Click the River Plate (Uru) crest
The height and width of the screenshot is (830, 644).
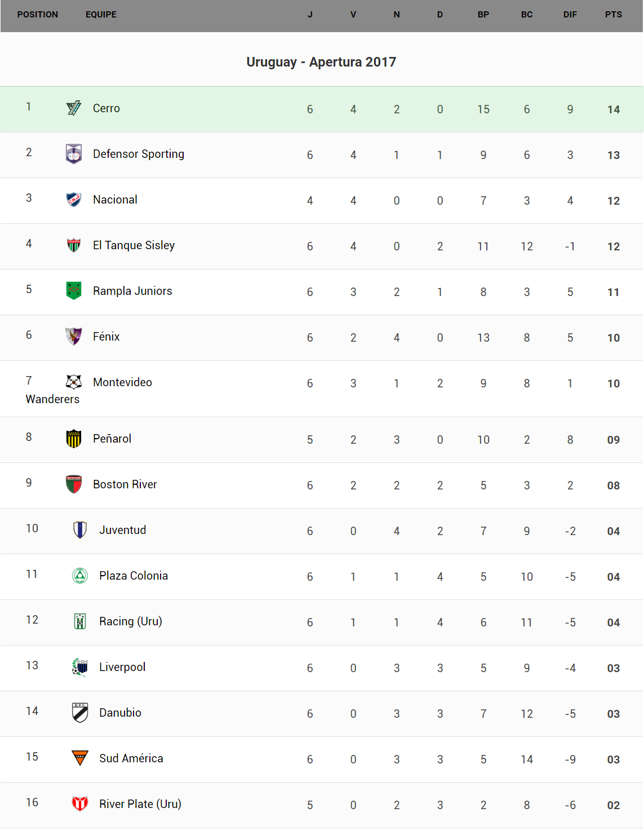tap(80, 803)
